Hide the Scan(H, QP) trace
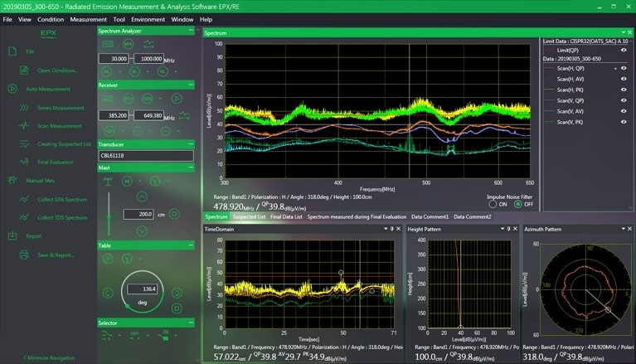 click(x=623, y=69)
